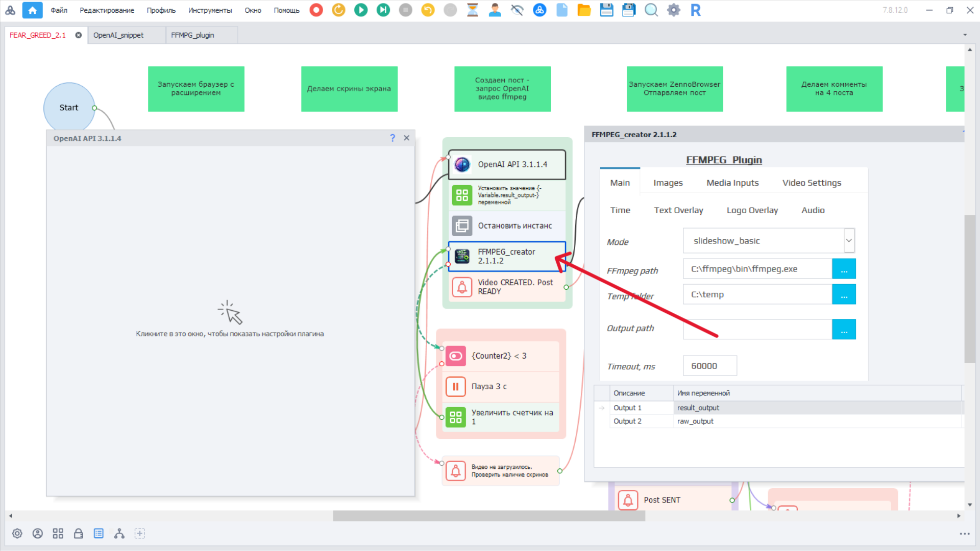Toggle the crossed-eye visibility icon

pos(517,10)
